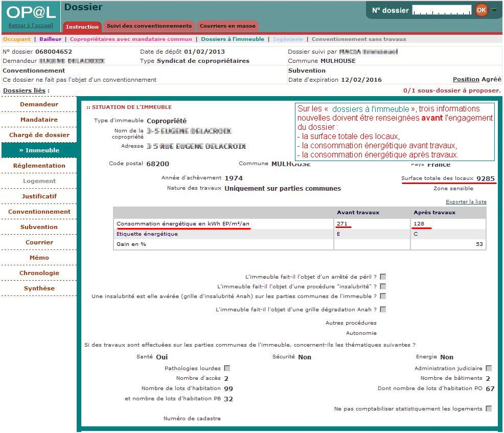Open Conventionnement sans travaux
Image resolution: width=504 pixels, height=433 pixels.
(x=359, y=39)
